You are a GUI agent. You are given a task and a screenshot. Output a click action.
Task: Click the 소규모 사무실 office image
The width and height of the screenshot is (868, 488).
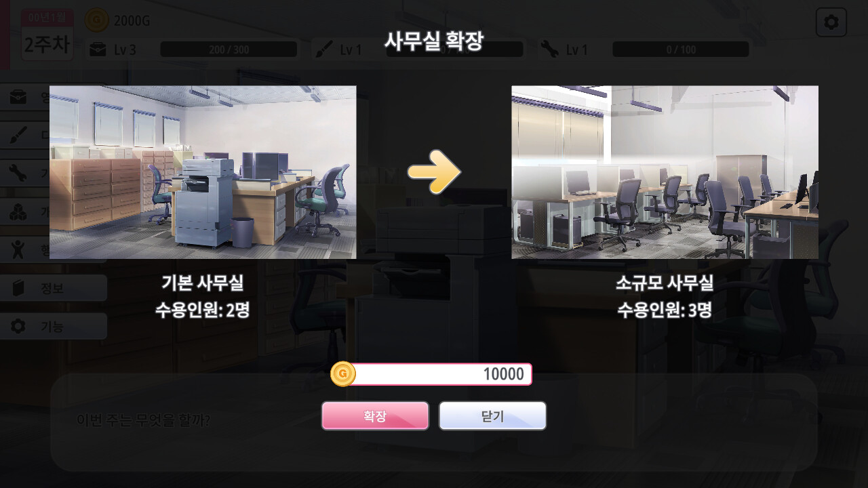[665, 172]
